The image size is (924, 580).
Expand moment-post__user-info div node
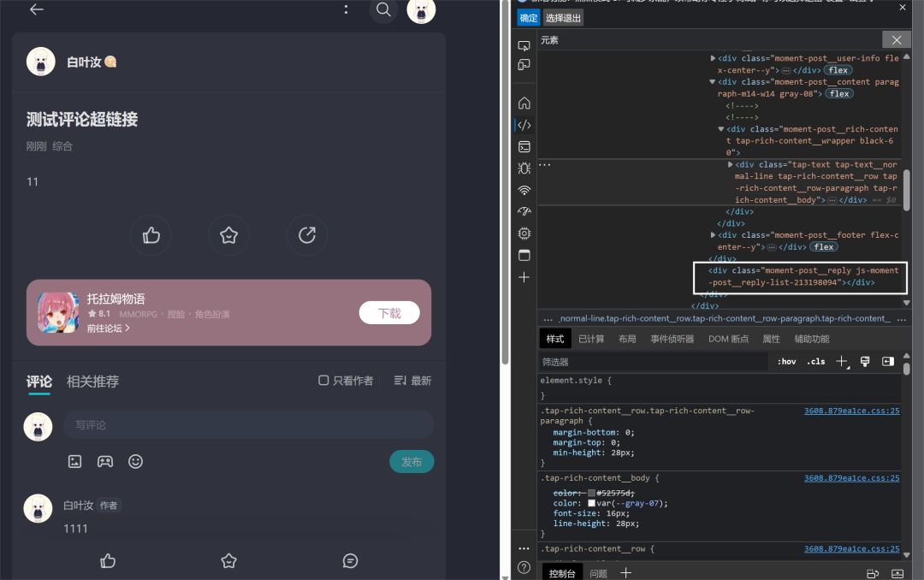pyautogui.click(x=713, y=58)
